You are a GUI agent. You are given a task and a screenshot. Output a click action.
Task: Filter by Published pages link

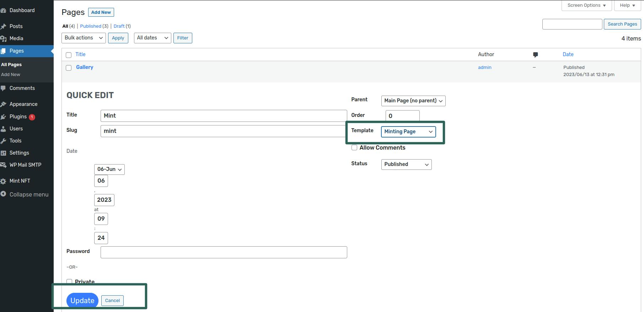point(91,26)
